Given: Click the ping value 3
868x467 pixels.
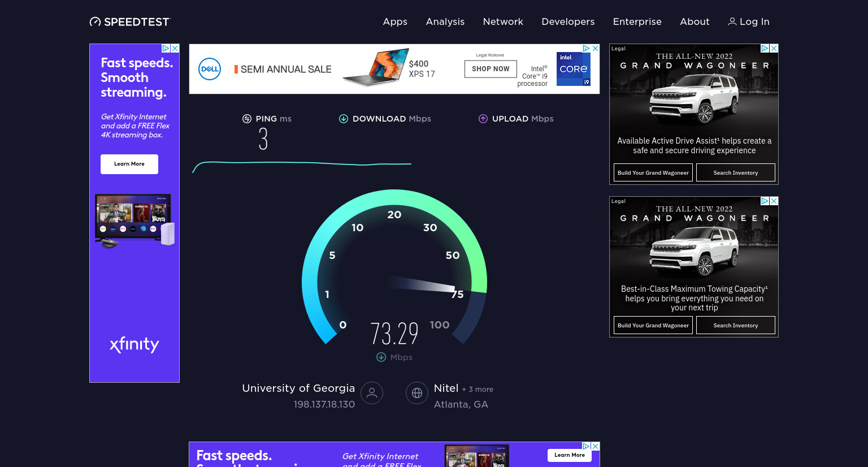Looking at the screenshot, I should [263, 139].
